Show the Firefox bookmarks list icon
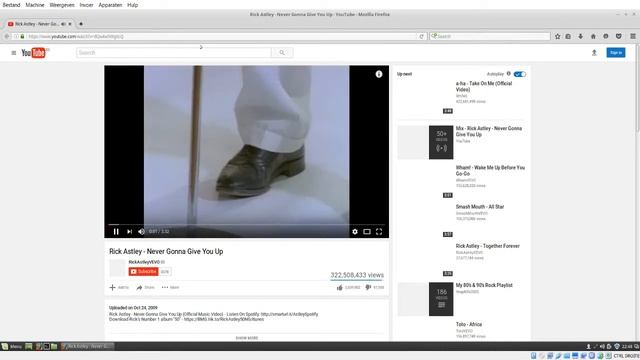Image resolution: width=640 pixels, height=360 pixels. [x=568, y=36]
